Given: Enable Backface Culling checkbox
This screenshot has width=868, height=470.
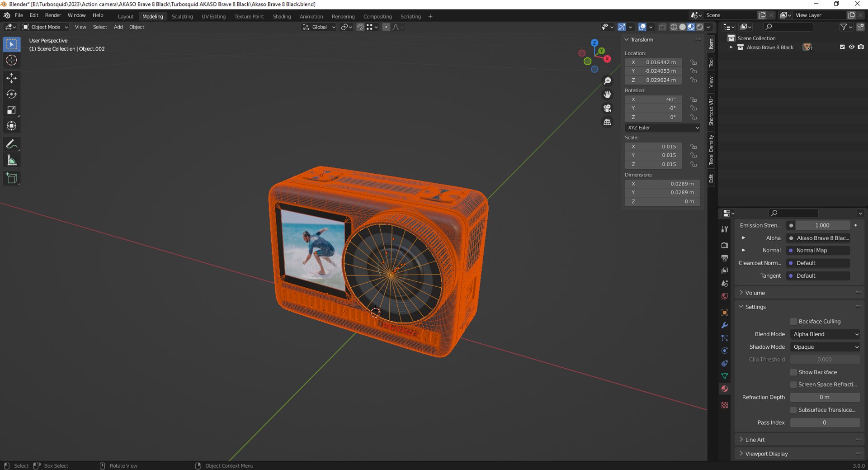Looking at the screenshot, I should [x=793, y=321].
